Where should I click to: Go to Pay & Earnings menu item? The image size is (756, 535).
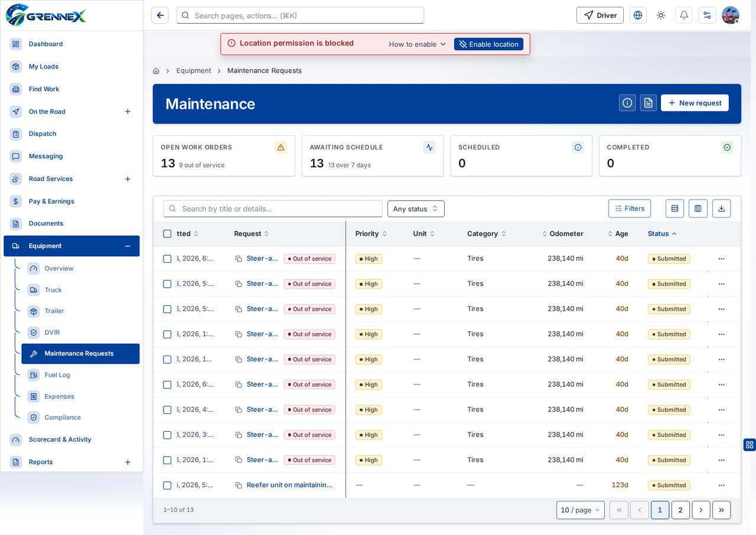click(x=51, y=201)
